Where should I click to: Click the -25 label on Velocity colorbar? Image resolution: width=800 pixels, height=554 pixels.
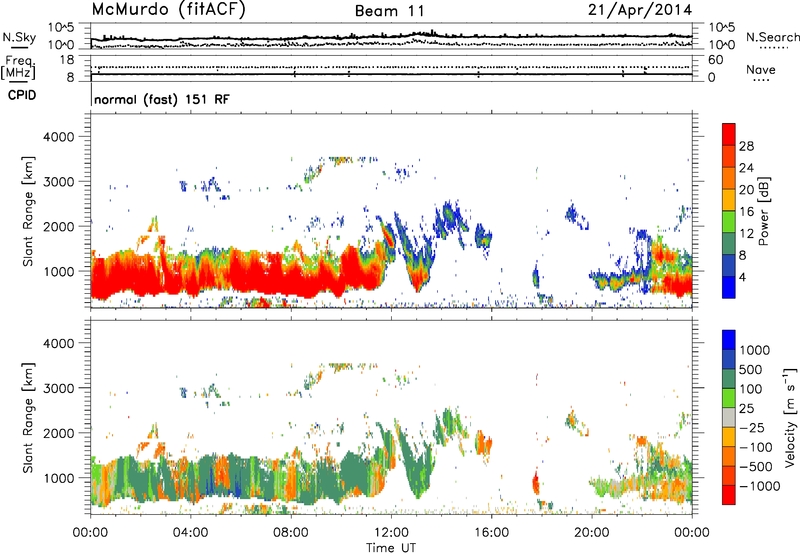752,427
